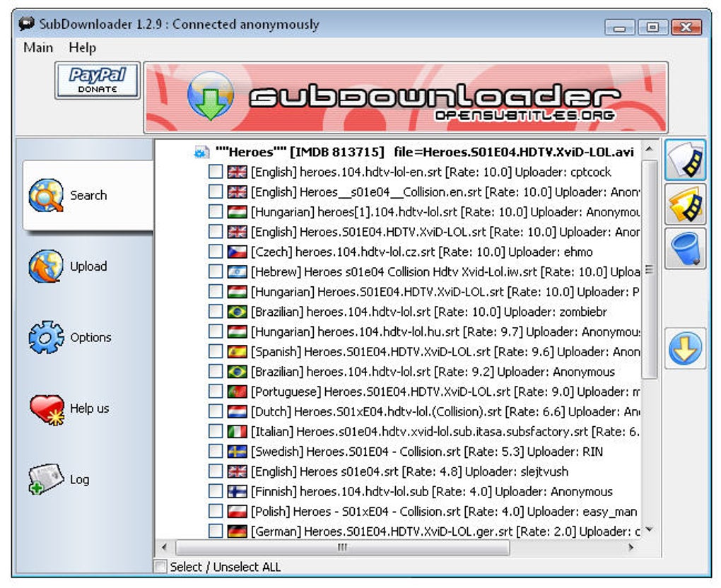Screen dimensions: 721x588
Task: Select the Hebrew subtitle checkbox
Action: tap(215, 271)
